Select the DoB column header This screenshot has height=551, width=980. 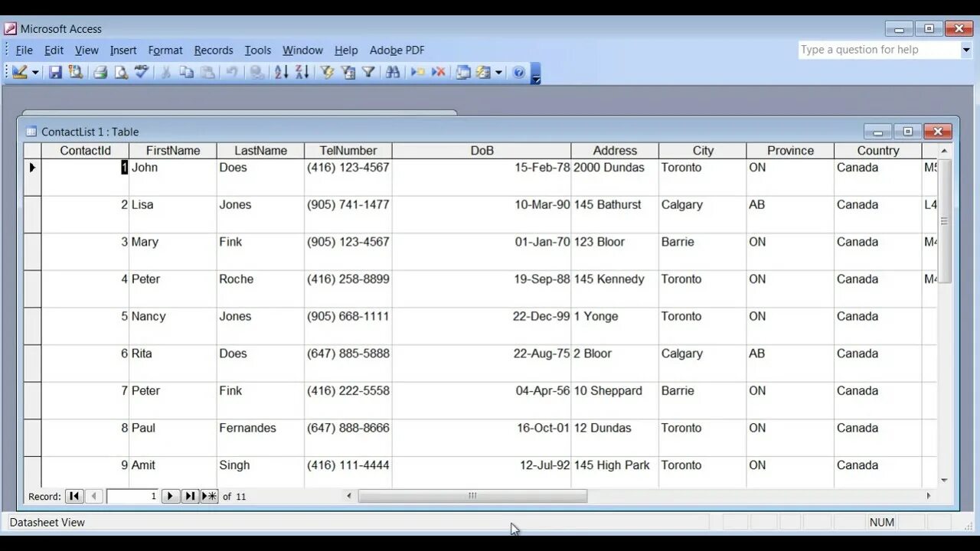click(x=482, y=151)
